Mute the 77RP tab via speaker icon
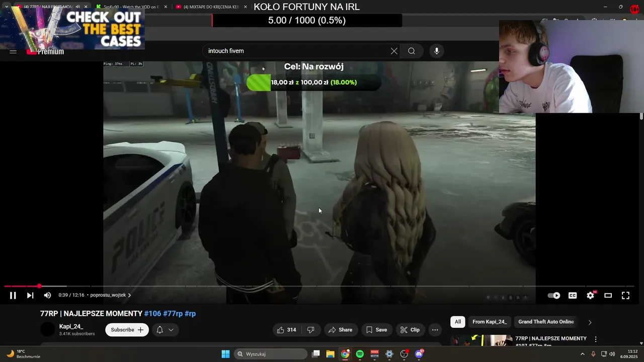The width and height of the screenshot is (644, 362). point(77,7)
